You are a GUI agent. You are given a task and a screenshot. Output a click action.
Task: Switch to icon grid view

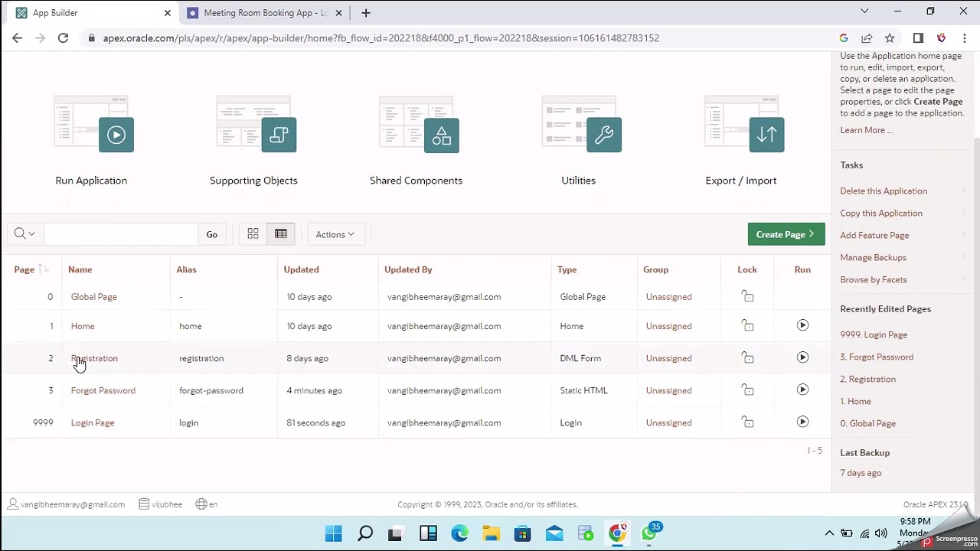(253, 234)
